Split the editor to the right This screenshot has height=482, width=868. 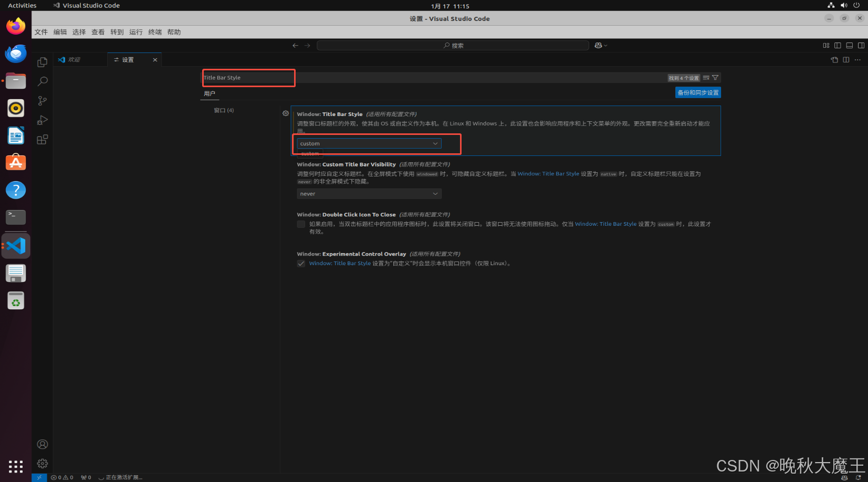tap(846, 60)
